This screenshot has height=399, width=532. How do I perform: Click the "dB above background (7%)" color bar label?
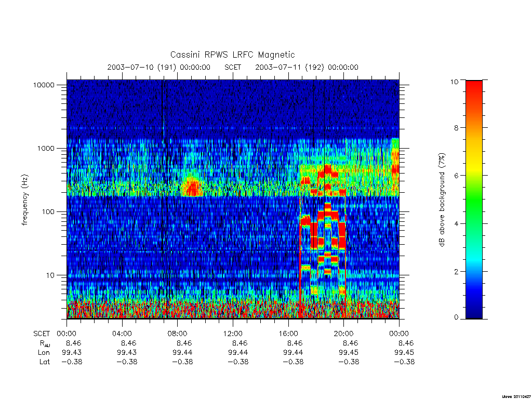click(442, 200)
